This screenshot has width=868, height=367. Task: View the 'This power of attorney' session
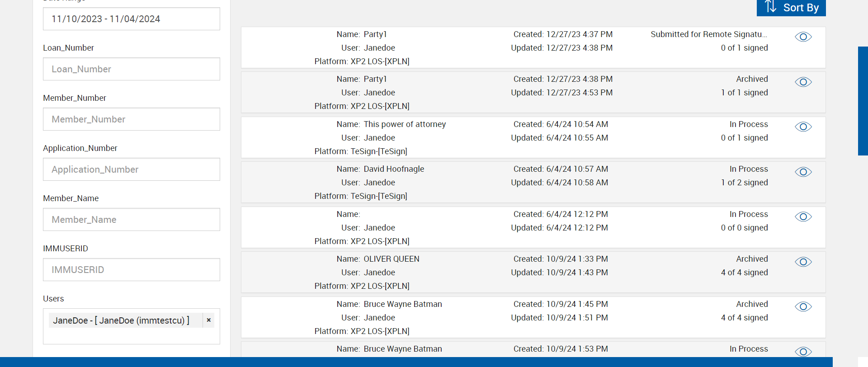(x=803, y=127)
